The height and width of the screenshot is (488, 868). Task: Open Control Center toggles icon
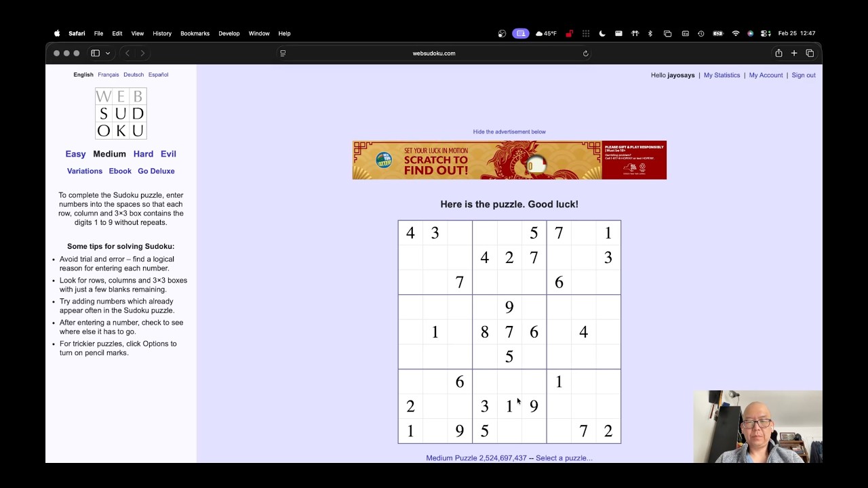pyautogui.click(x=766, y=33)
